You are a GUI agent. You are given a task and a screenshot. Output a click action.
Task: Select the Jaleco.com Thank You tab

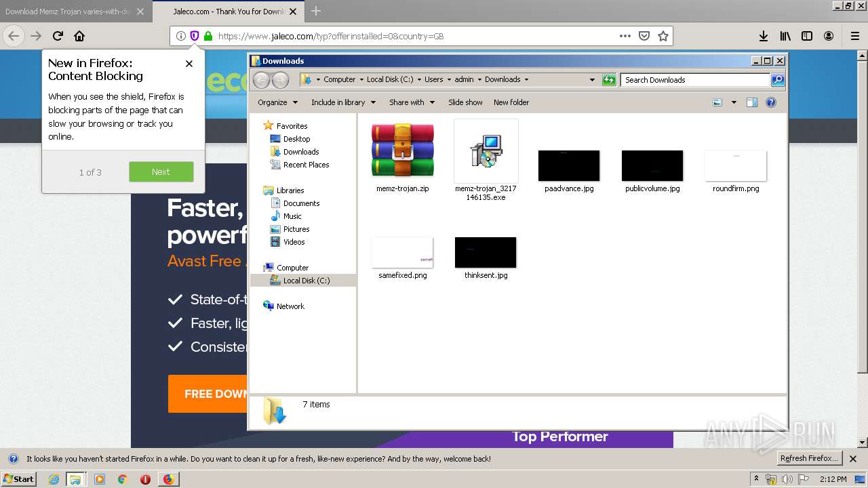pos(228,11)
